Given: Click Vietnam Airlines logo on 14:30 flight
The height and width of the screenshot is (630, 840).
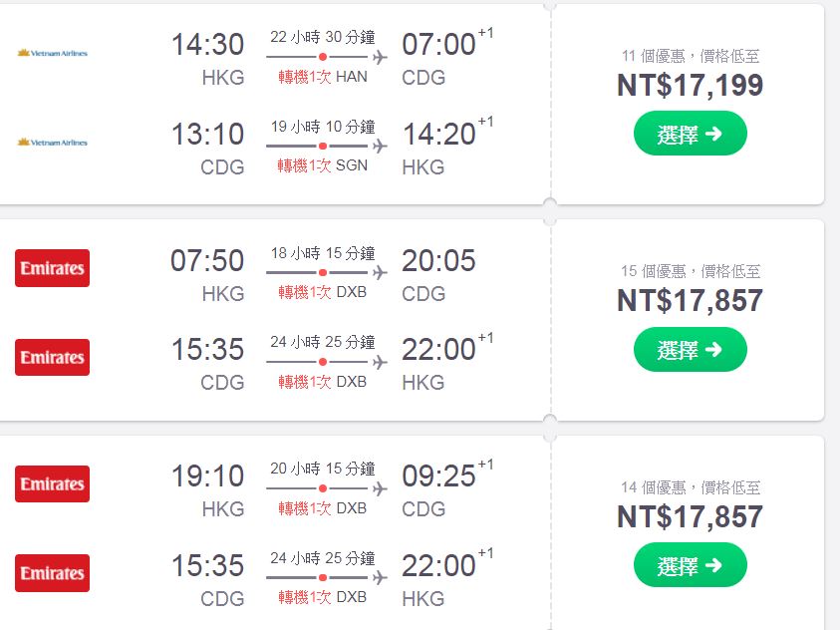Looking at the screenshot, I should pos(53,53).
